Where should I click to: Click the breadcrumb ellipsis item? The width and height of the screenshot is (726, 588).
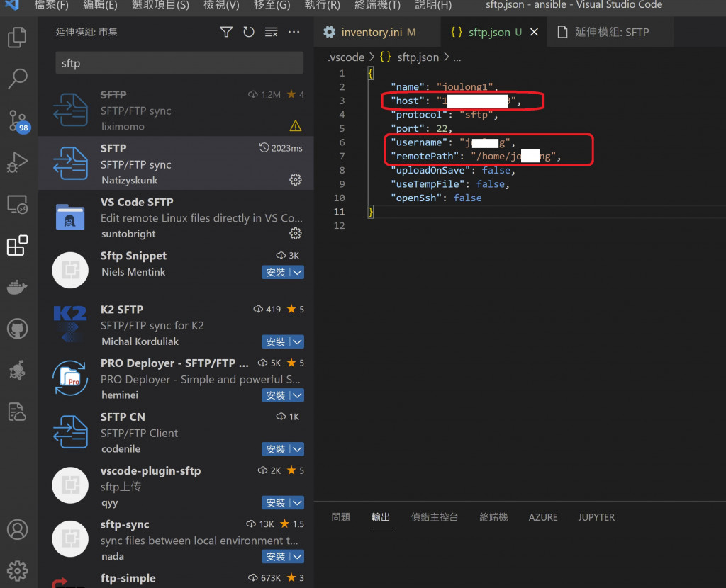tap(457, 57)
